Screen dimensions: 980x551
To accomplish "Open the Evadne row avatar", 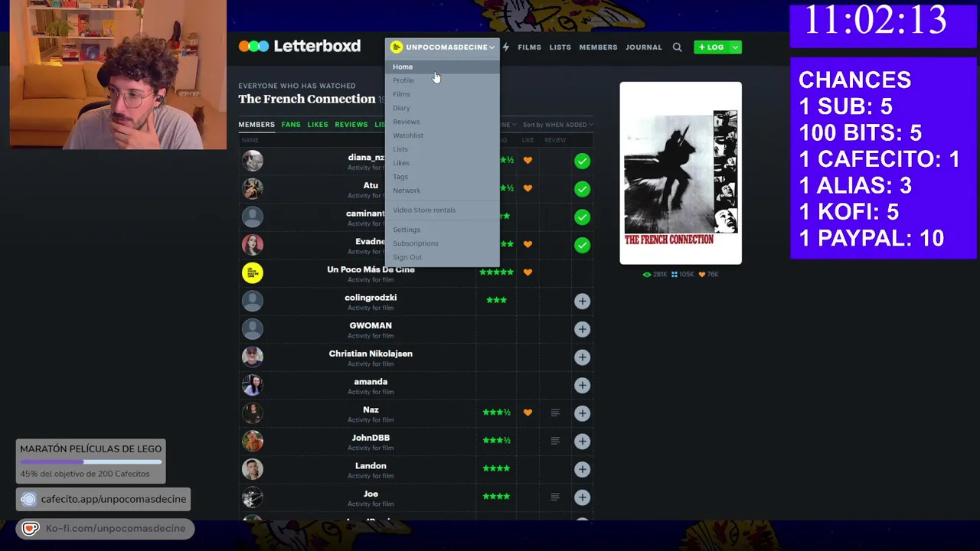I will tap(253, 244).
